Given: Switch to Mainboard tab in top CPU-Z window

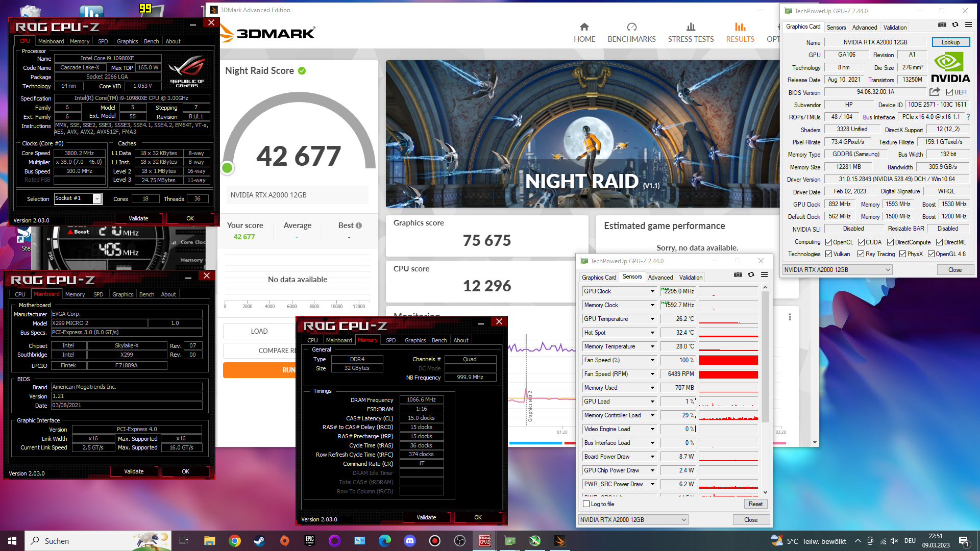Looking at the screenshot, I should coord(51,41).
